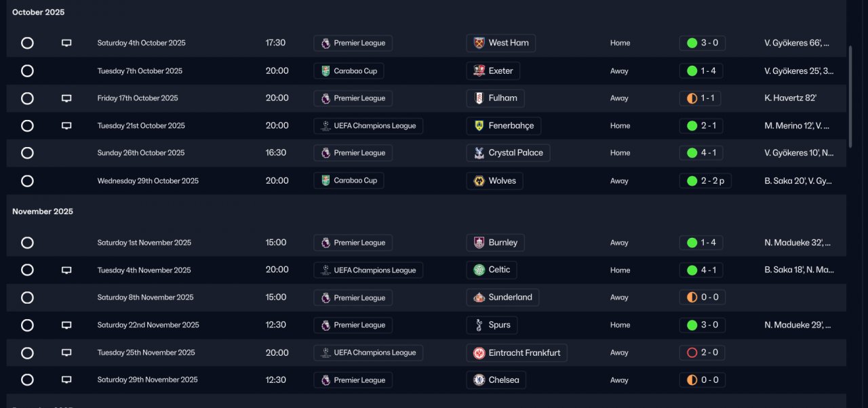
Task: Click the Fenerbahçe club crest
Action: tap(479, 126)
